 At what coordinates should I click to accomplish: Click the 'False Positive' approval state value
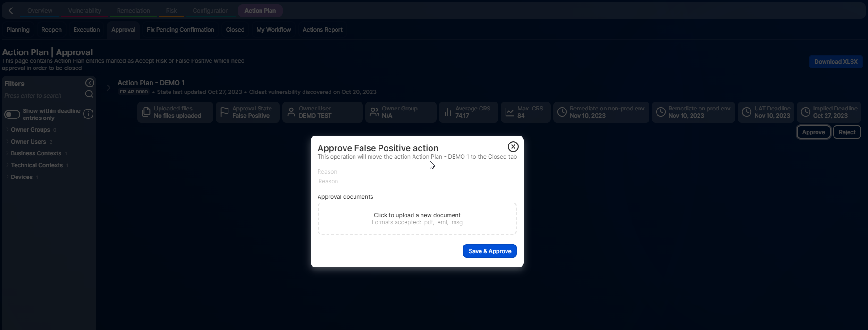pos(251,116)
